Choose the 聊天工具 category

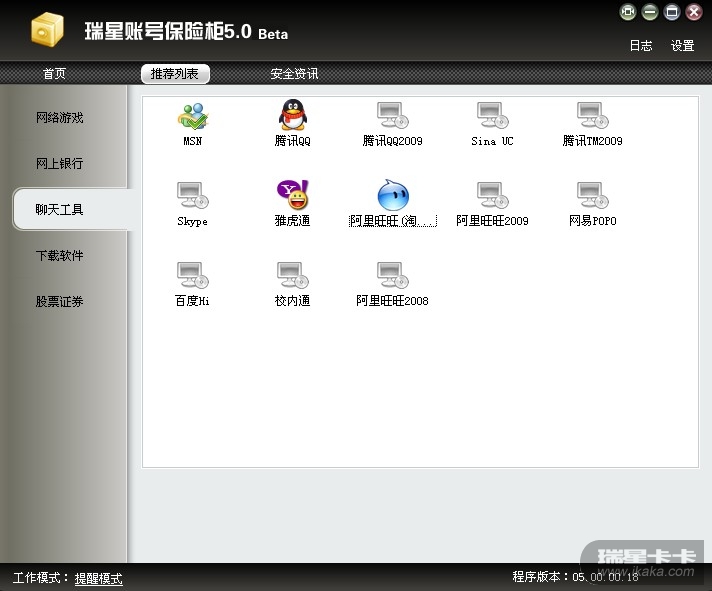73,209
